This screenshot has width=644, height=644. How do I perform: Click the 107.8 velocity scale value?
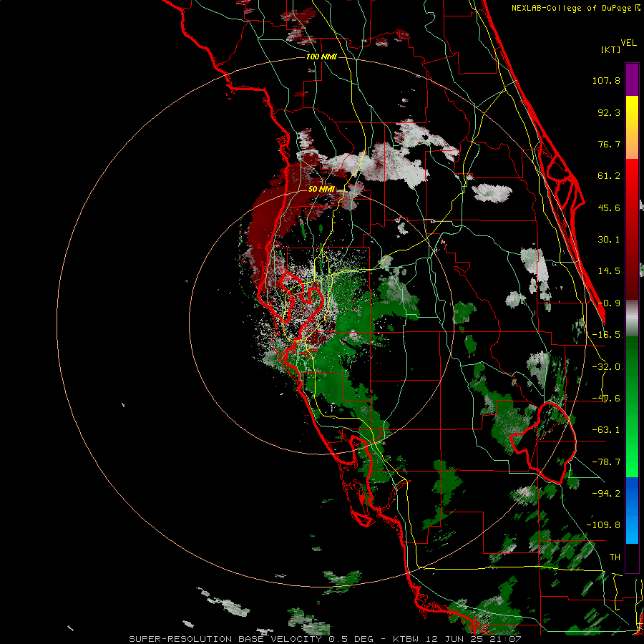click(x=606, y=80)
